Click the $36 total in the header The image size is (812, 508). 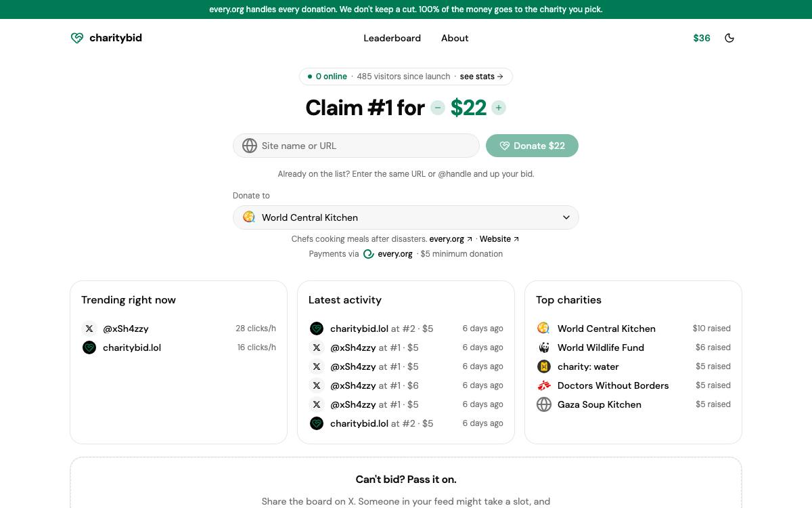point(702,38)
